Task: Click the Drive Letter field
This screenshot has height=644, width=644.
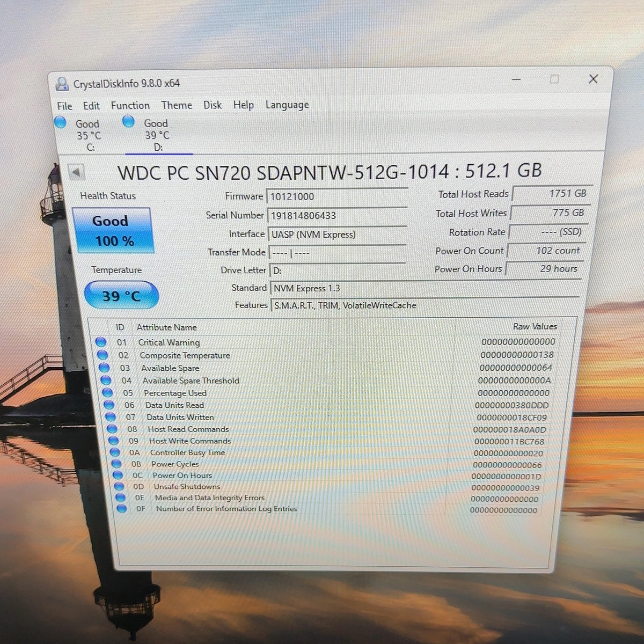Action: point(337,270)
